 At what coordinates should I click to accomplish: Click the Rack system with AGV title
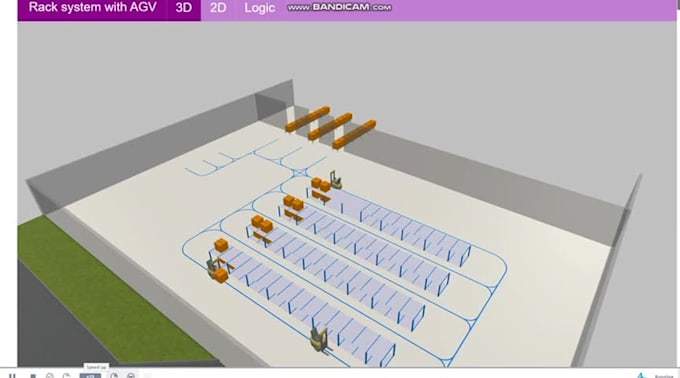coord(92,7)
